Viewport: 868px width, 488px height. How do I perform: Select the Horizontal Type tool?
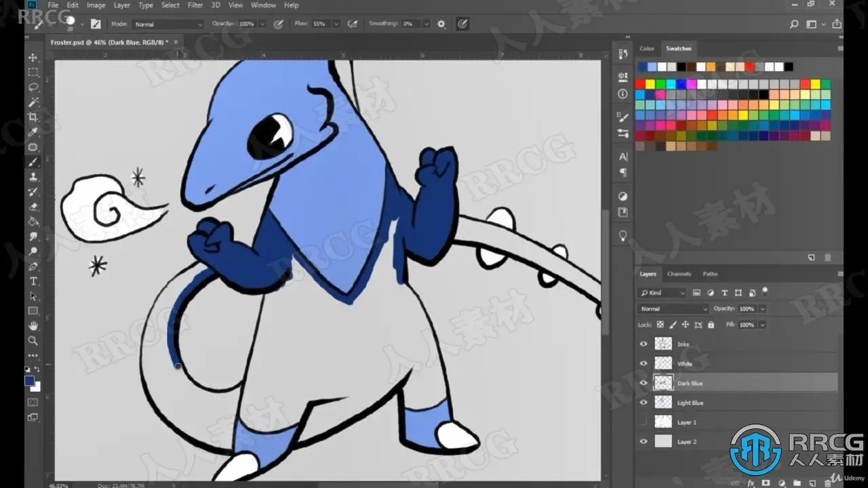coord(33,281)
